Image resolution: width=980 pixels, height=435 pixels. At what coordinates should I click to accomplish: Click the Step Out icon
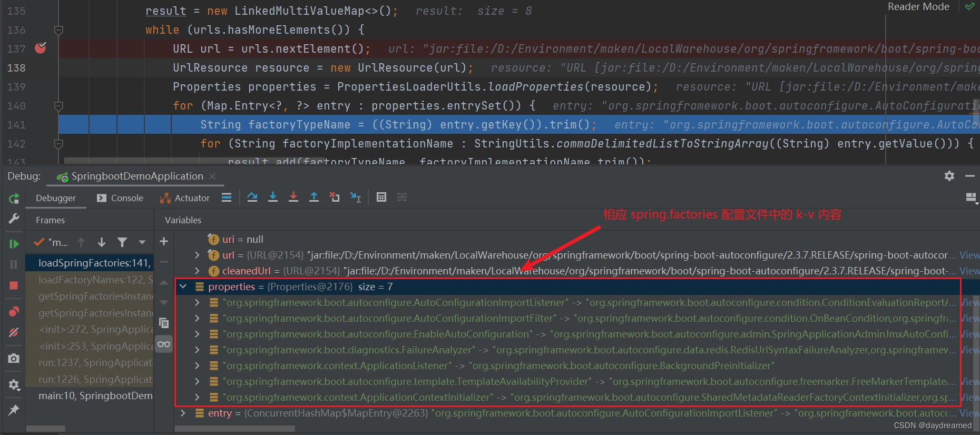[x=314, y=197]
